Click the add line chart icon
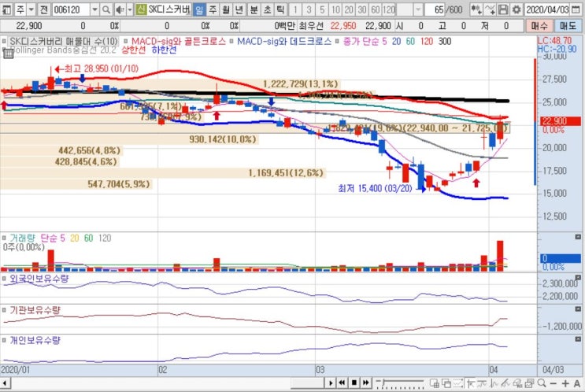The height and width of the screenshot is (392, 585). 490,9
